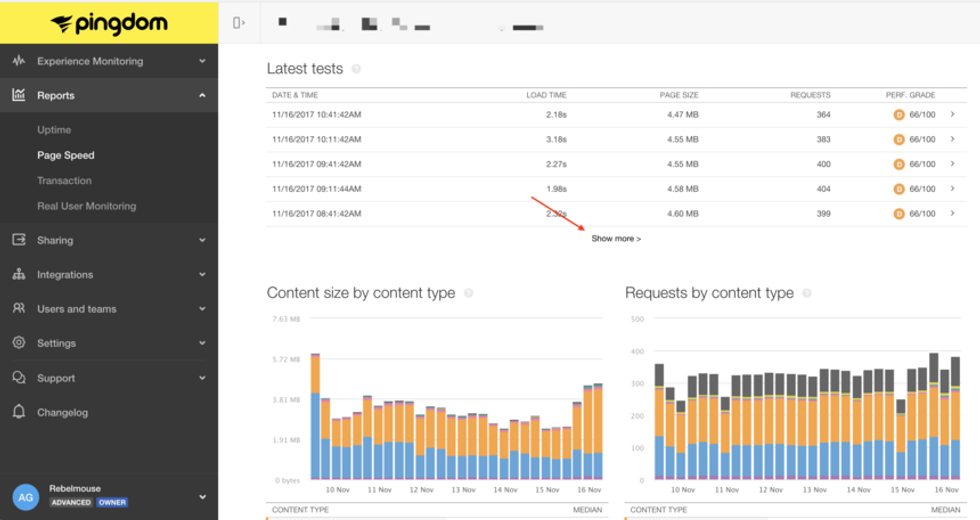Collapse the Reports section chevron

pos(202,96)
